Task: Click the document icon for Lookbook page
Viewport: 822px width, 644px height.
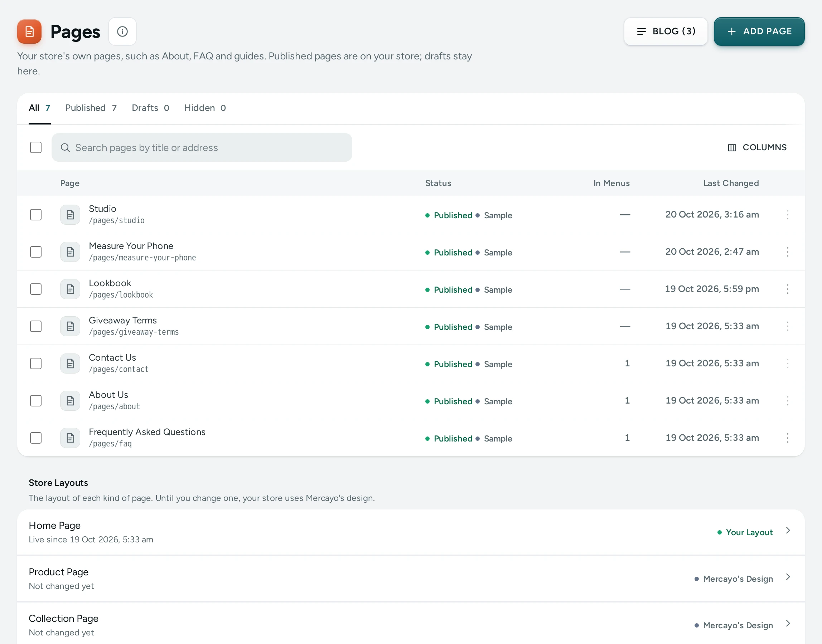Action: pos(70,289)
